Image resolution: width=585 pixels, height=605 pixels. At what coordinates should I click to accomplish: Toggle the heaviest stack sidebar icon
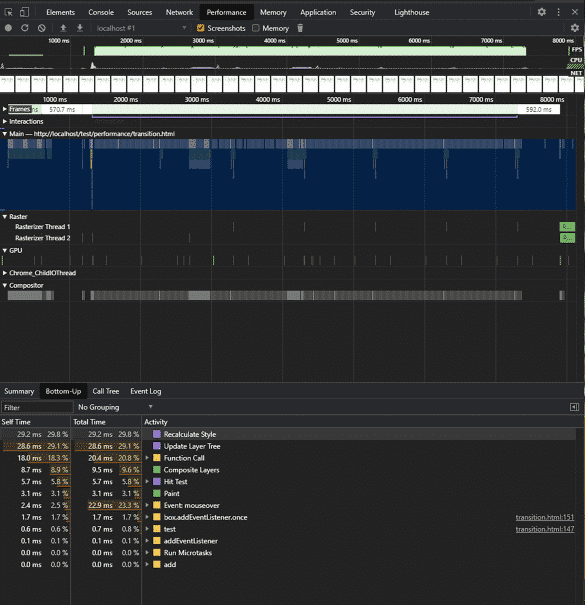[x=574, y=407]
